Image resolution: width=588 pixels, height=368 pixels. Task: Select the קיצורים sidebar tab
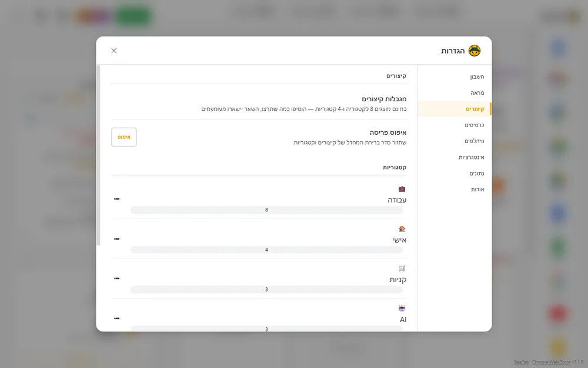coord(455,109)
